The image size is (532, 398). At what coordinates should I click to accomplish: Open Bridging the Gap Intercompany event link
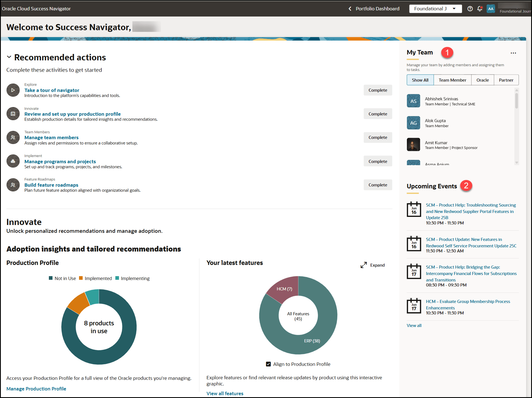click(x=471, y=273)
